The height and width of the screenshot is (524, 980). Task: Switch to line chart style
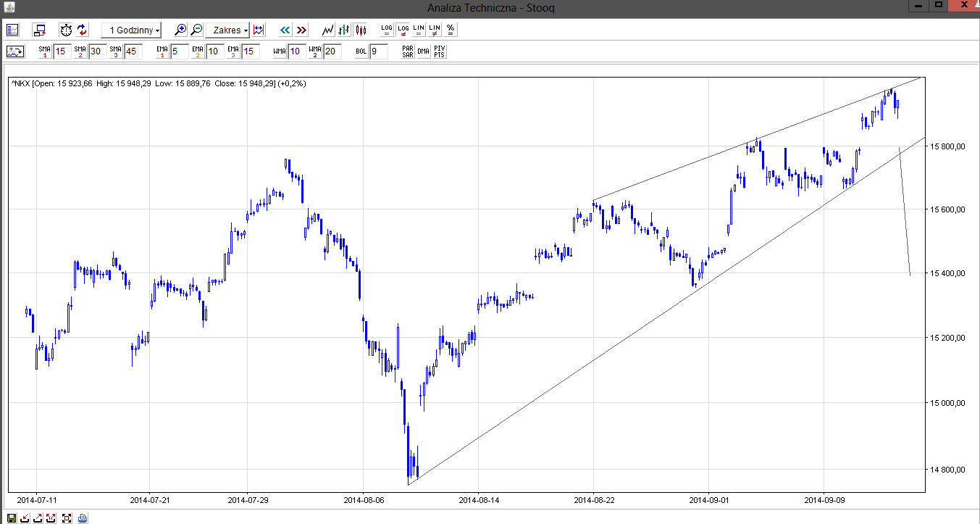tap(328, 30)
